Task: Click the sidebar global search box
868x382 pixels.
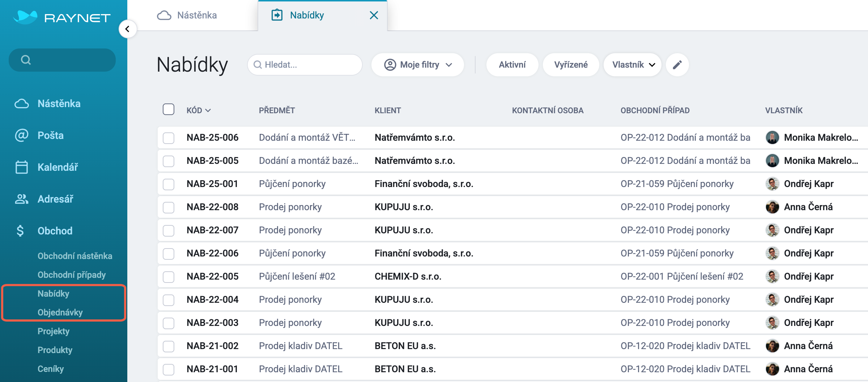Action: click(62, 60)
